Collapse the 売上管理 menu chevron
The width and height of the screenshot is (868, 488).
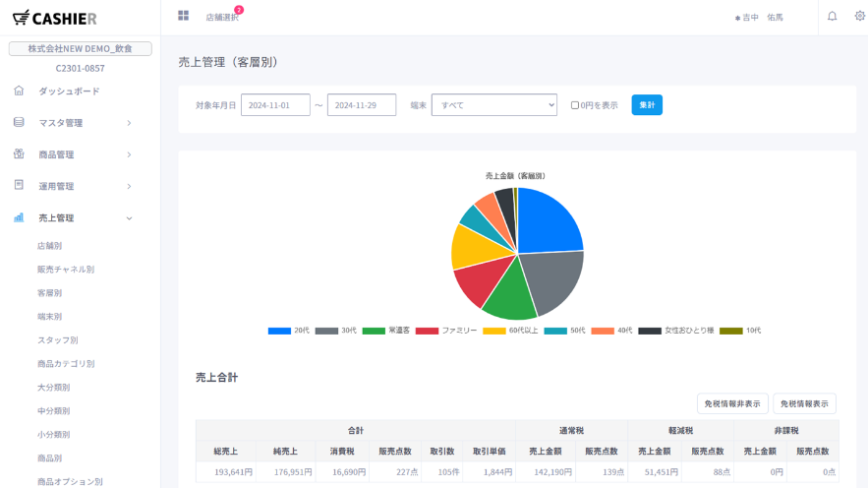coord(129,217)
